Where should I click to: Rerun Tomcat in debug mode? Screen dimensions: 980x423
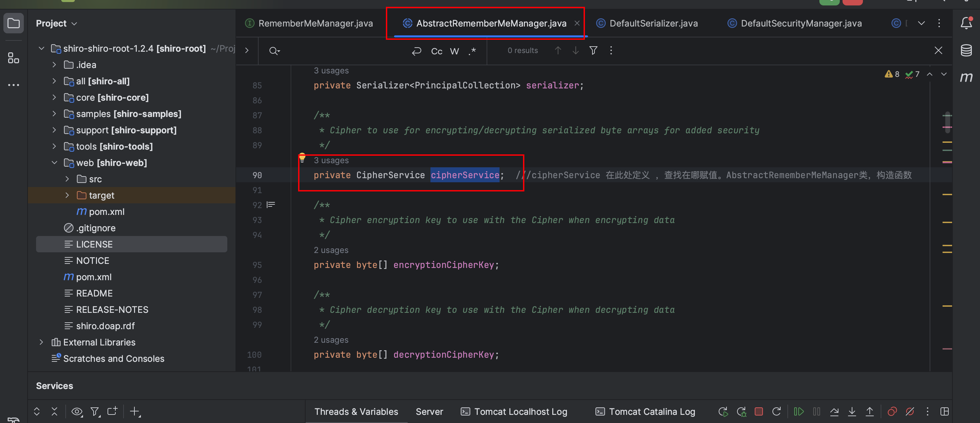[x=741, y=411]
